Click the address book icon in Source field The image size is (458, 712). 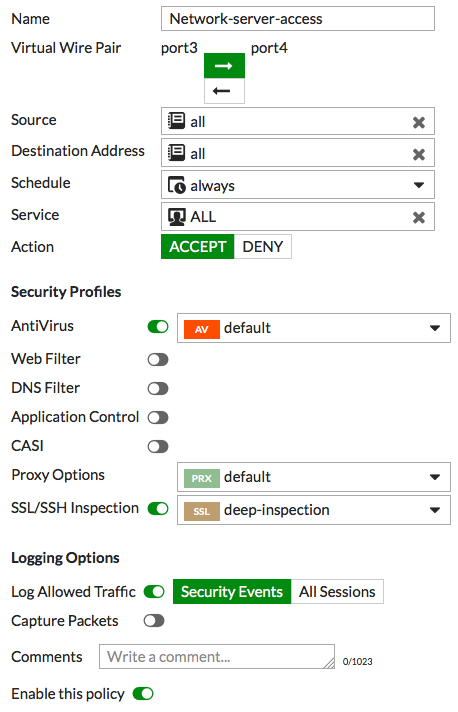click(176, 121)
